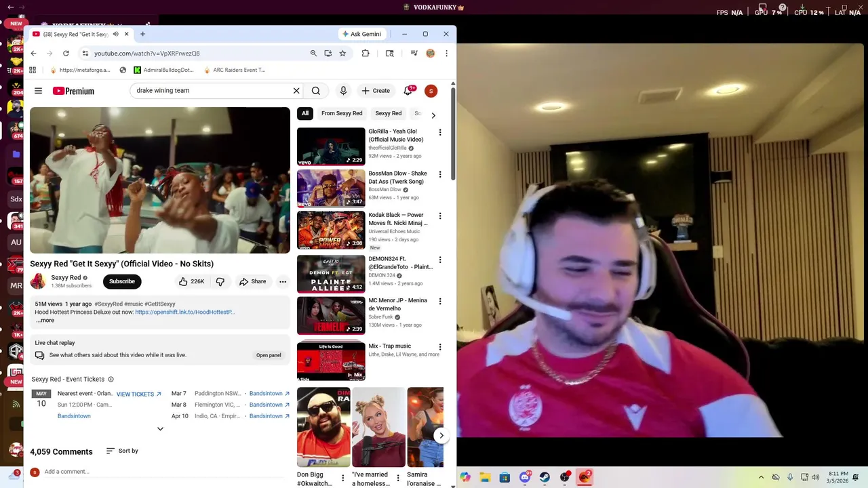Run search with the magnifier button
868x488 pixels.
(x=316, y=91)
